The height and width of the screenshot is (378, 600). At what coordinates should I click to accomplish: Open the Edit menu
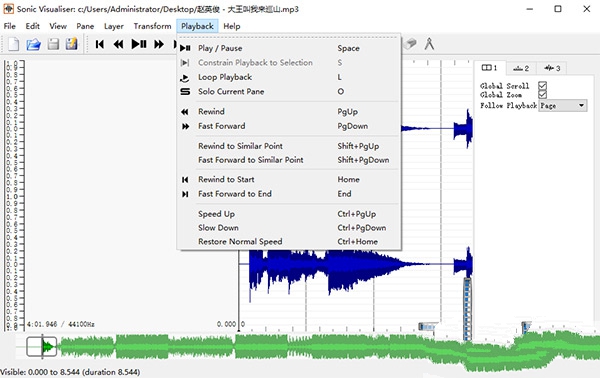(33, 26)
